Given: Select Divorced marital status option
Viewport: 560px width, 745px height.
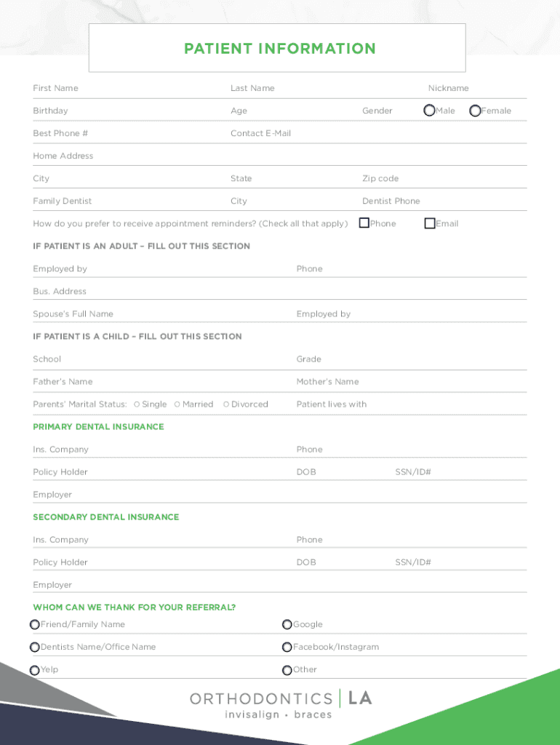Looking at the screenshot, I should pyautogui.click(x=226, y=405).
